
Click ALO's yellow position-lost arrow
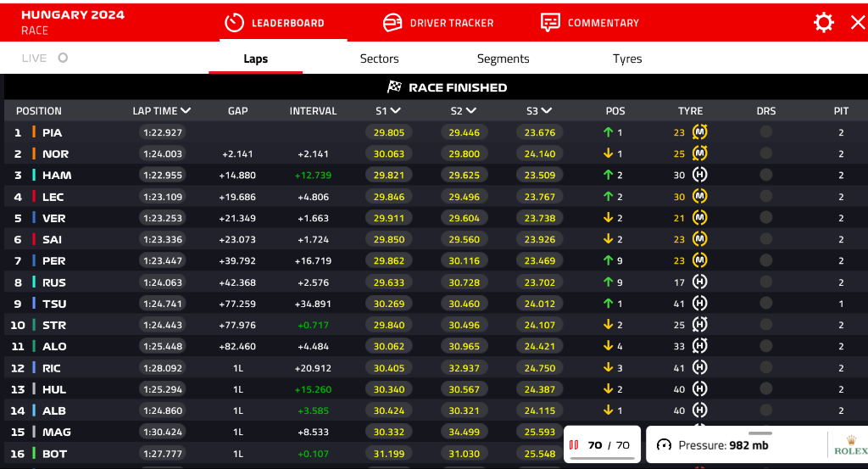[x=608, y=346]
